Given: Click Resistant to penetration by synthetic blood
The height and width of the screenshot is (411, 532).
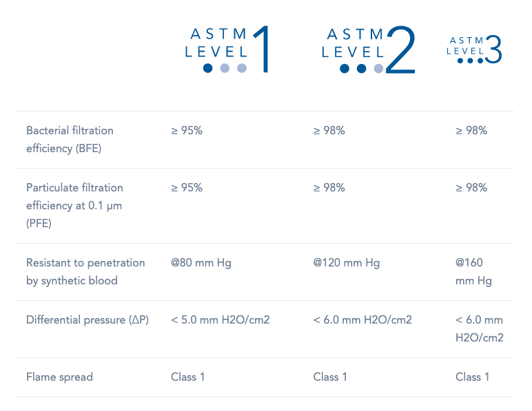Looking at the screenshot, I should (x=85, y=271).
